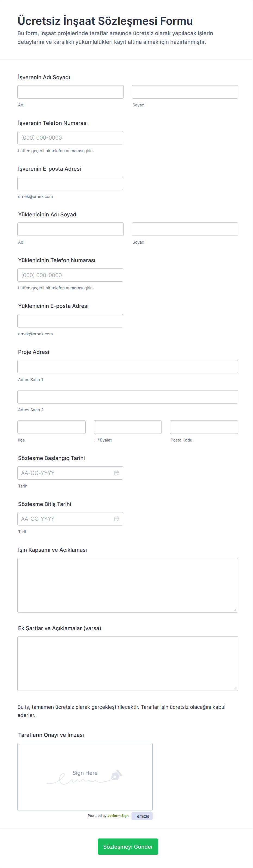The height and width of the screenshot is (868, 253).
Task: Click the Sign Here signature pad
Action: click(85, 776)
